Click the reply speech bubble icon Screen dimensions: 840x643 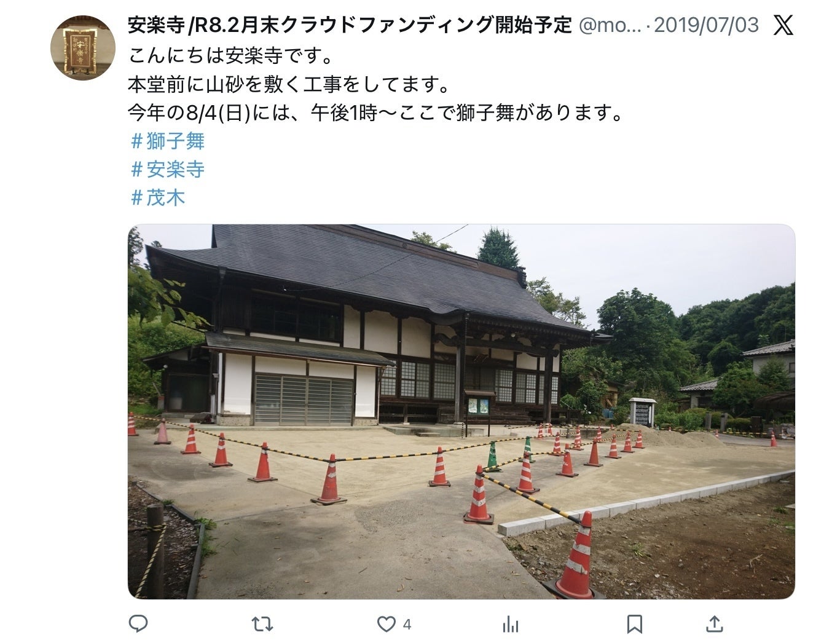pos(138,624)
